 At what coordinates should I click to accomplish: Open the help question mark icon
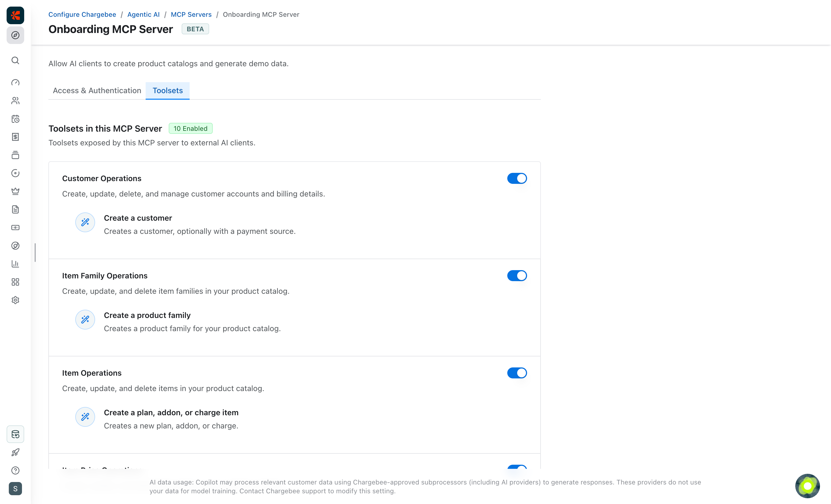click(15, 470)
